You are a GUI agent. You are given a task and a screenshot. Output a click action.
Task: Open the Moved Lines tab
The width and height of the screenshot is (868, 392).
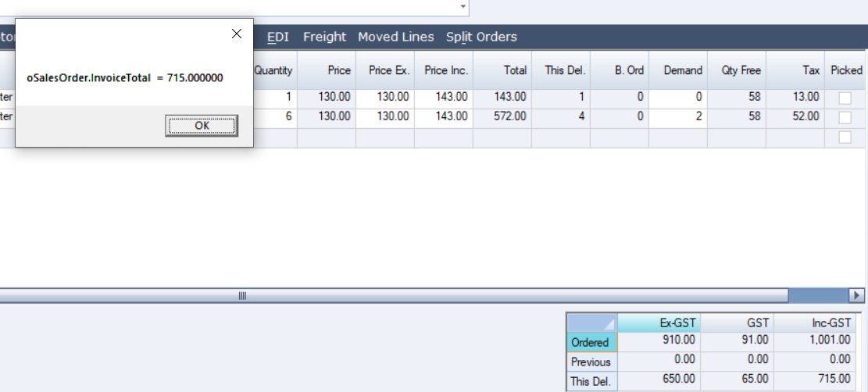395,37
